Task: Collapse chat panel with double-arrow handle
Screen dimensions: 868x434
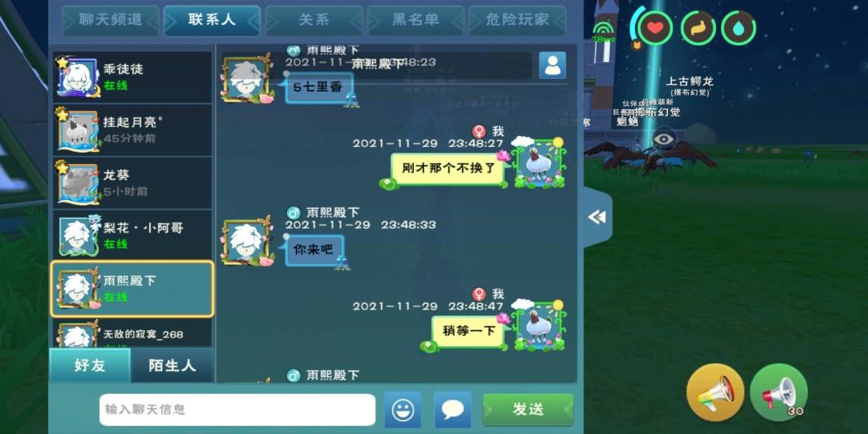Action: (597, 217)
